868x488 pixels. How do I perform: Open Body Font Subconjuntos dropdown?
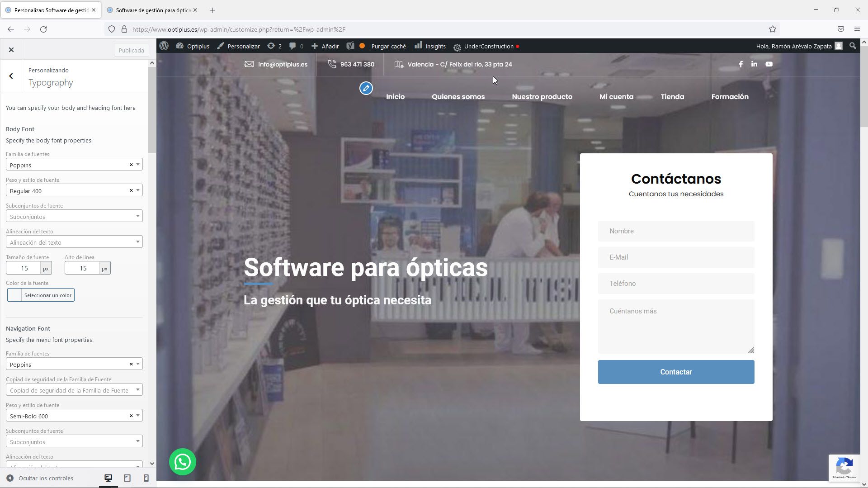(x=74, y=216)
